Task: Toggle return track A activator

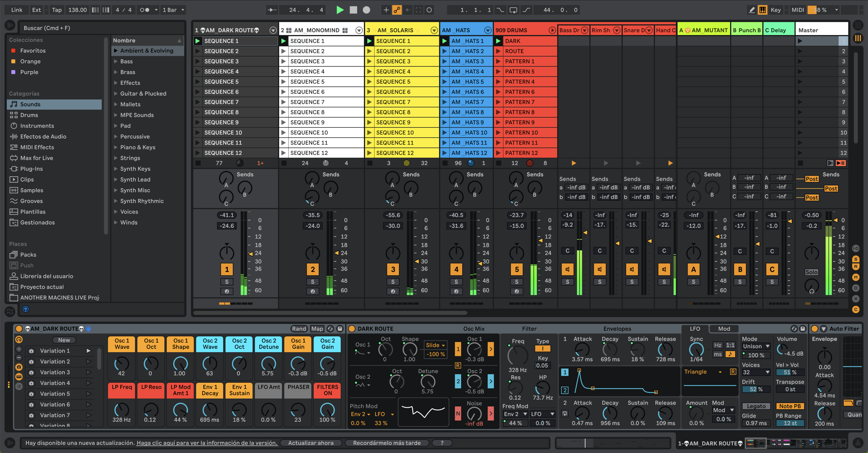Action: [693, 269]
